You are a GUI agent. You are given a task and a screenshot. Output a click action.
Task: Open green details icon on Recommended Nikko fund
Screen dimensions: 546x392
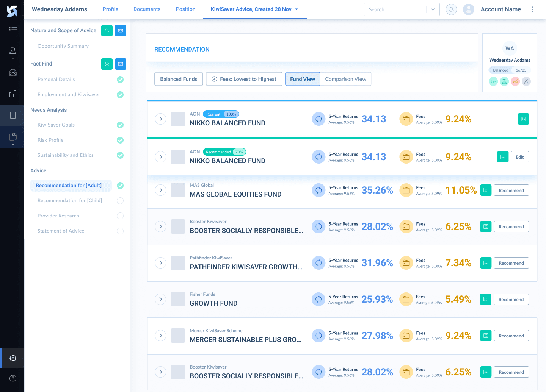pyautogui.click(x=503, y=157)
